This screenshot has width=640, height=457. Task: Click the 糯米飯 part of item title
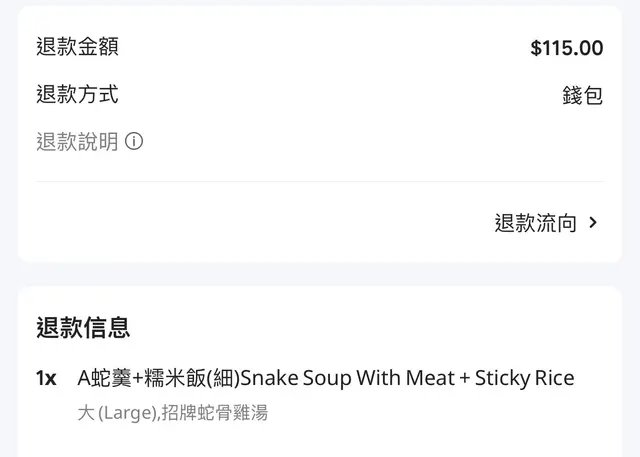pos(174,378)
